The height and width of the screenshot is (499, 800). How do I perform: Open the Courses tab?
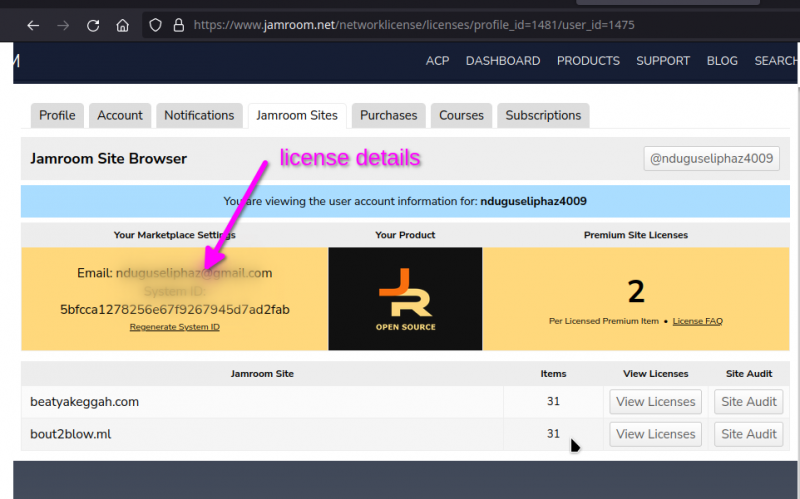pos(461,115)
